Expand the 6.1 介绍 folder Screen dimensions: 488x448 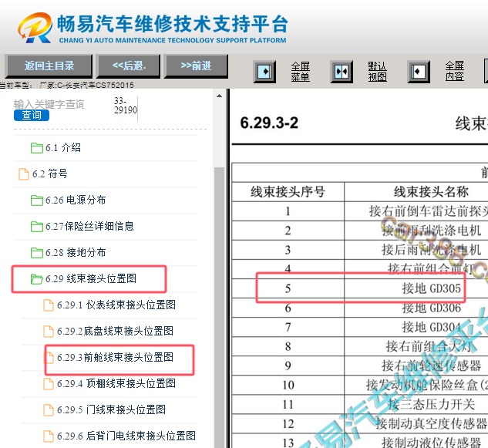click(x=63, y=147)
